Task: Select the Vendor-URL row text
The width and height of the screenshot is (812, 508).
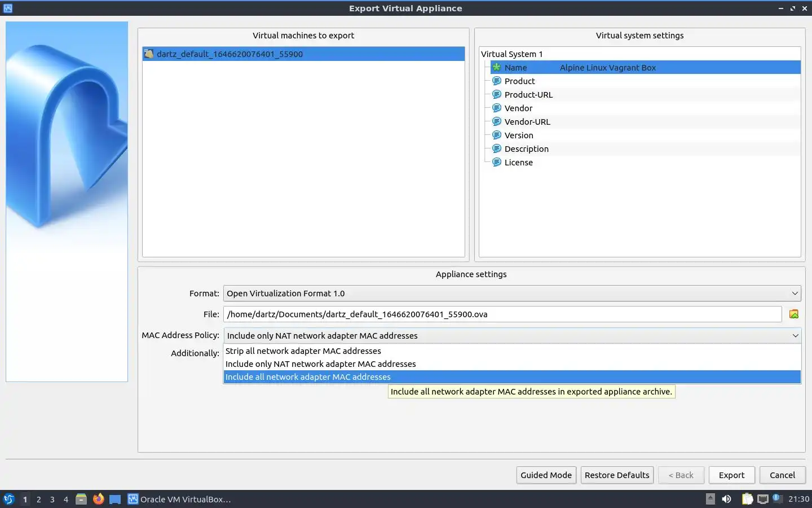Action: click(527, 122)
